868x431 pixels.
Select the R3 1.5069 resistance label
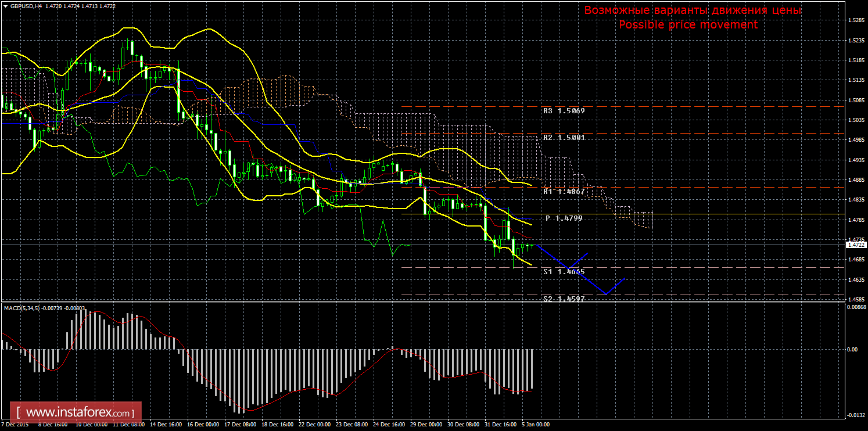(x=564, y=110)
